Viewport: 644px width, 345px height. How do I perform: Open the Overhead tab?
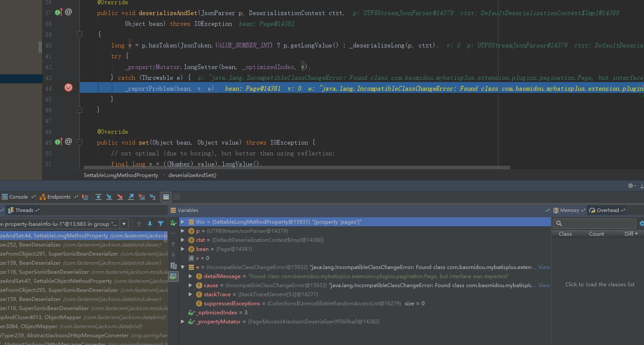(607, 210)
